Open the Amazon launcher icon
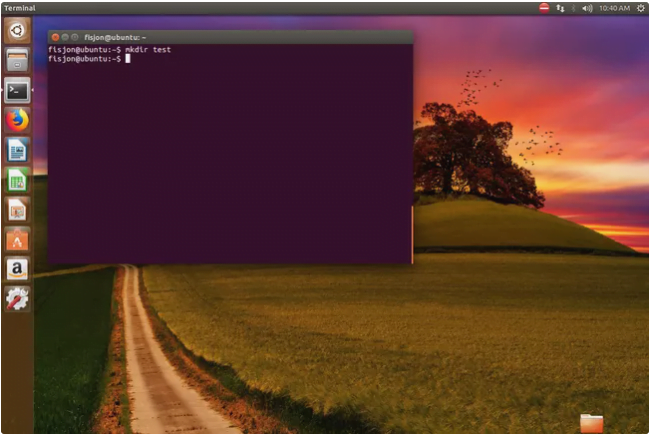The width and height of the screenshot is (651, 434). click(x=17, y=269)
